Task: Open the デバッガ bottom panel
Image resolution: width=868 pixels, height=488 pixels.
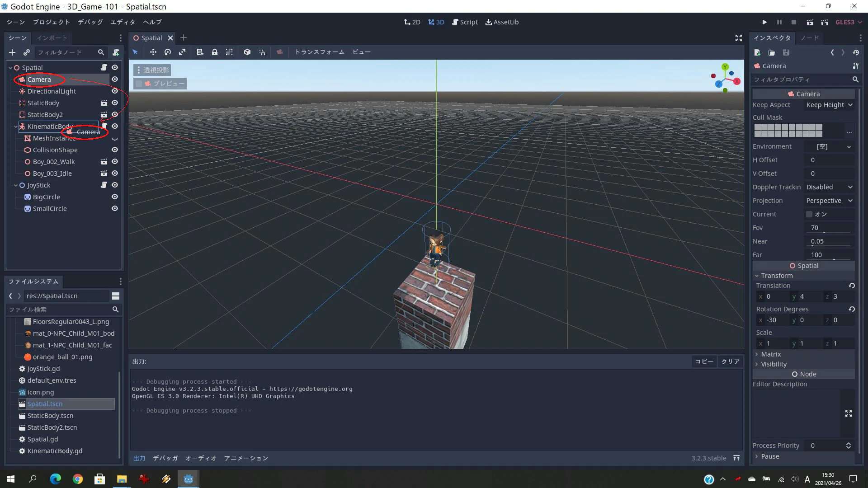Action: 165,458
